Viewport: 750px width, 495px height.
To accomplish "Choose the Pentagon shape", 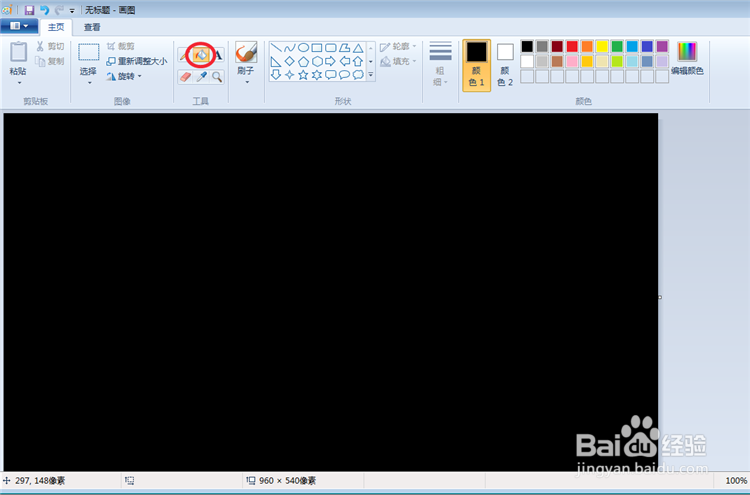I will point(303,61).
